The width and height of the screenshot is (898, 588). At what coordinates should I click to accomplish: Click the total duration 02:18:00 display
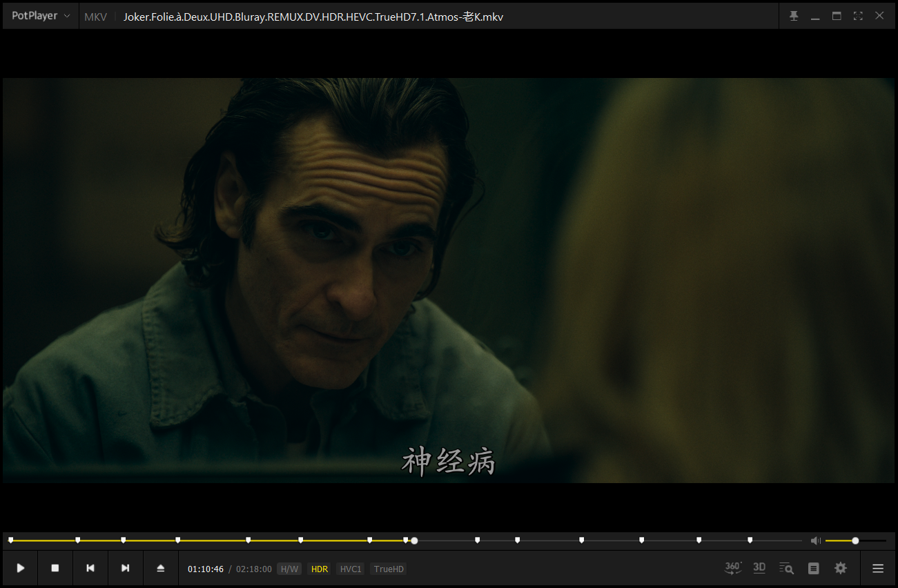pos(254,569)
